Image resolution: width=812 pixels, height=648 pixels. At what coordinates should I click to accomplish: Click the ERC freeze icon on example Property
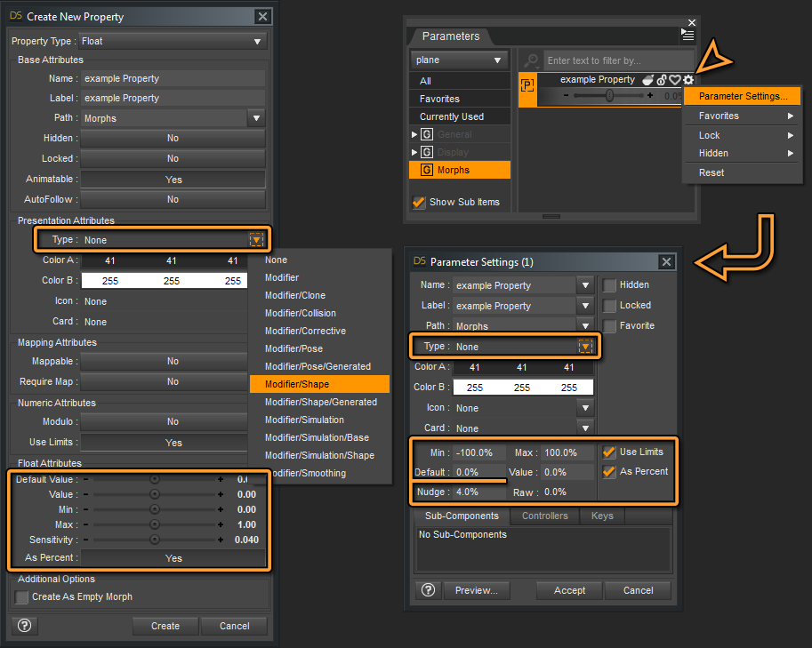pyautogui.click(x=648, y=80)
